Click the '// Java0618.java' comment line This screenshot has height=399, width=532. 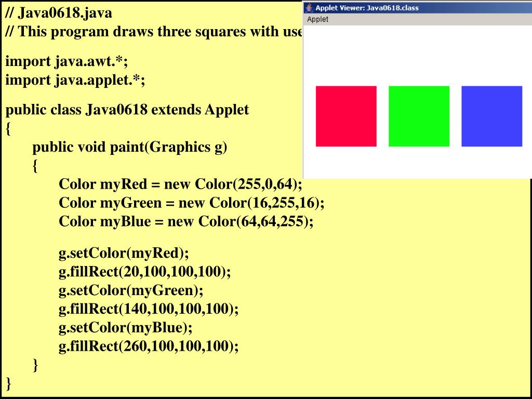59,13
